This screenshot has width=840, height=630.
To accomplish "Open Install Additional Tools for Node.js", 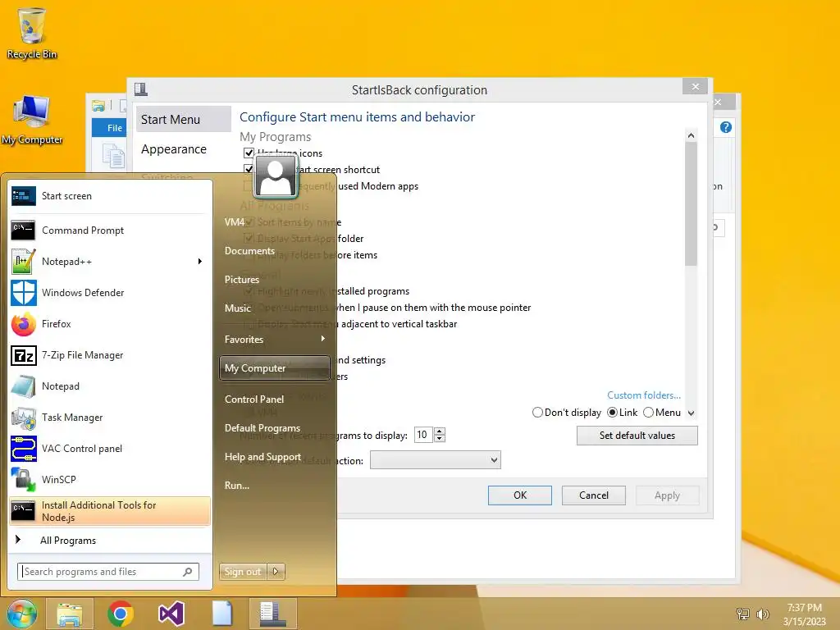I will pos(110,511).
